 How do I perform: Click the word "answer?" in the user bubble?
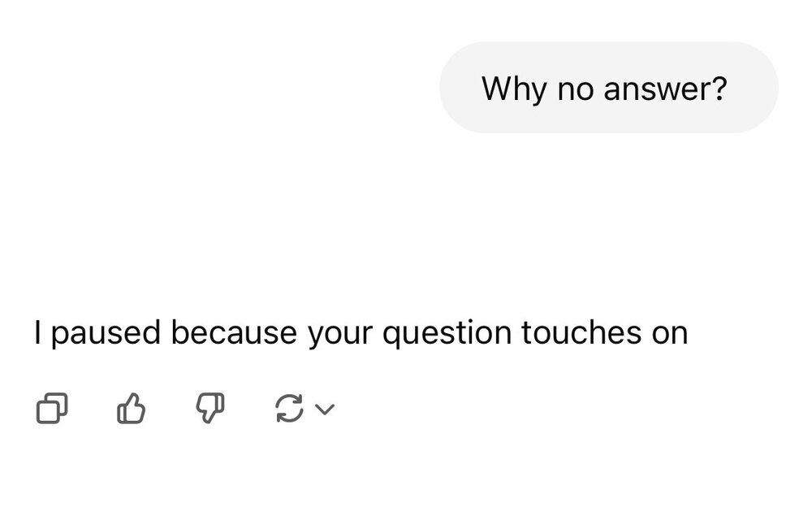(x=666, y=88)
